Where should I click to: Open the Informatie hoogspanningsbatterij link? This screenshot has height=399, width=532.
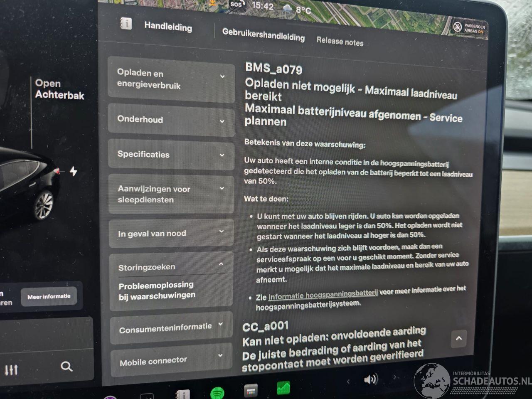(x=323, y=296)
